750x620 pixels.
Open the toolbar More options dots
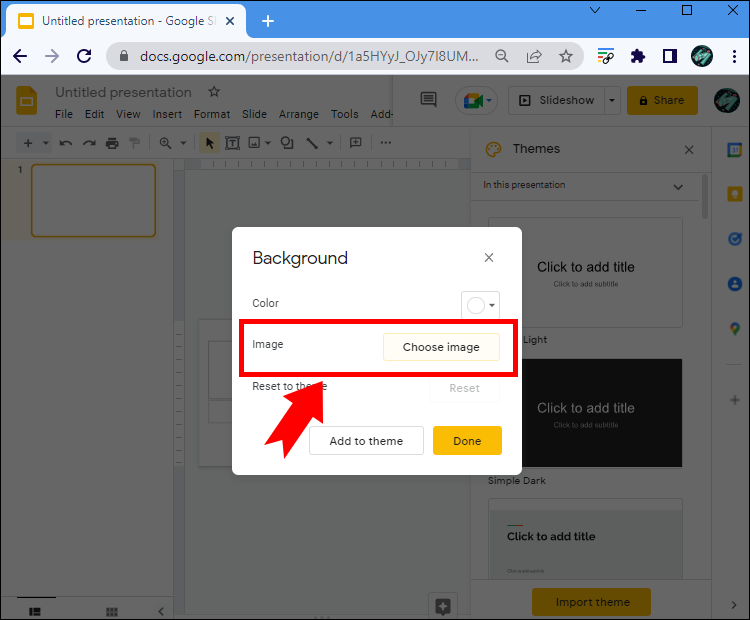point(386,143)
